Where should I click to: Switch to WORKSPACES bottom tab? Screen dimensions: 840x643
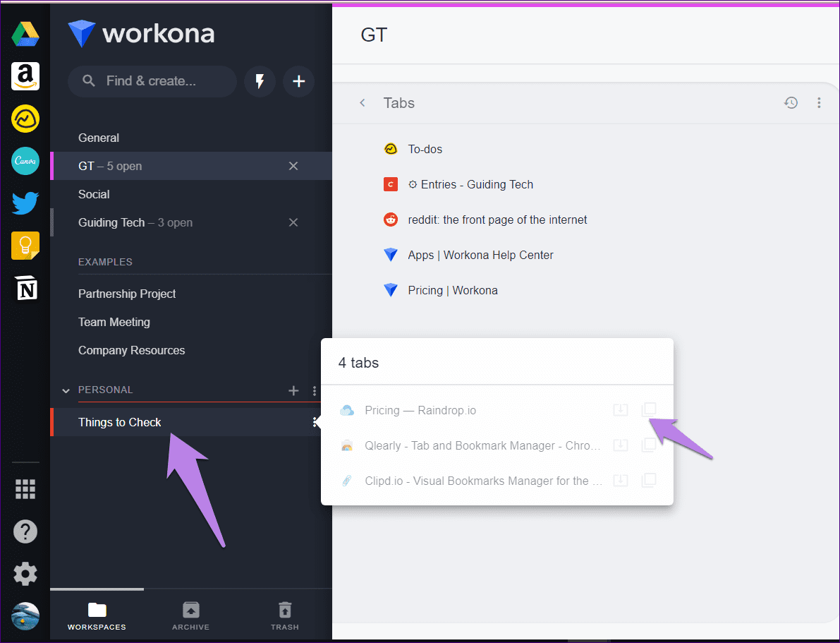click(x=97, y=616)
